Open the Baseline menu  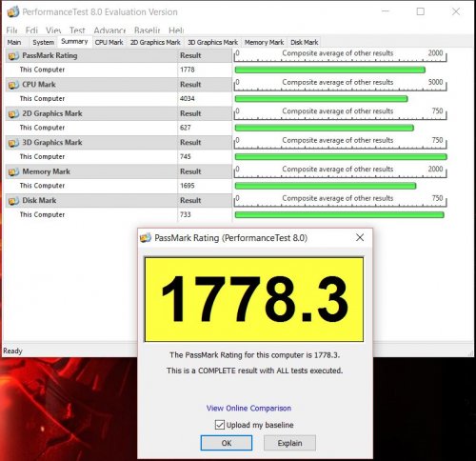click(147, 30)
